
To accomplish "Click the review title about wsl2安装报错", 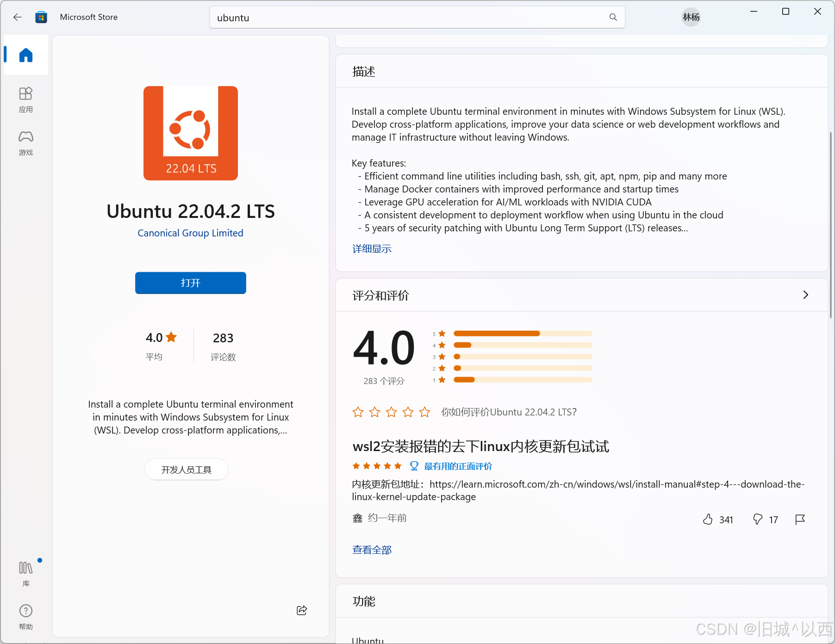I will tap(480, 446).
